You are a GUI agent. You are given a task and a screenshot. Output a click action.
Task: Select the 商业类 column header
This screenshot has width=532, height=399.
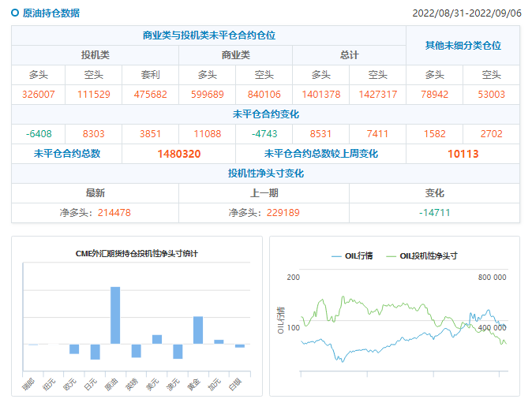coord(235,55)
